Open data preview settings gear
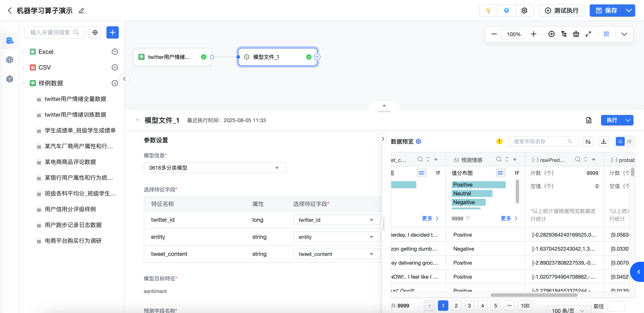 418,141
